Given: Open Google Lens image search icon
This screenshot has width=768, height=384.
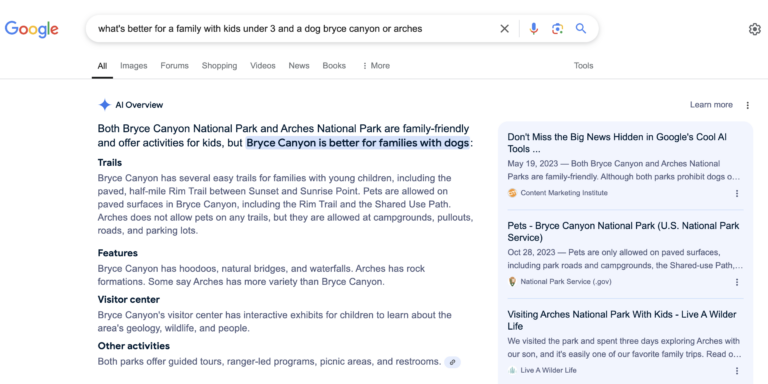Looking at the screenshot, I should (x=557, y=29).
